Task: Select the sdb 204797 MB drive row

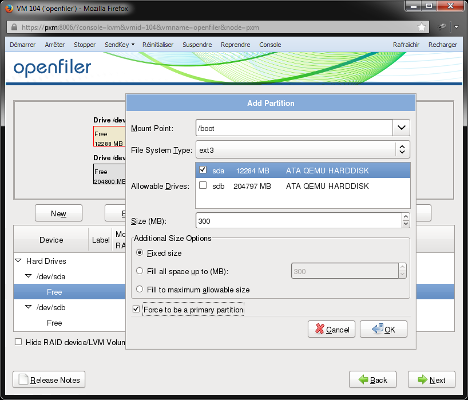Action: [x=303, y=186]
